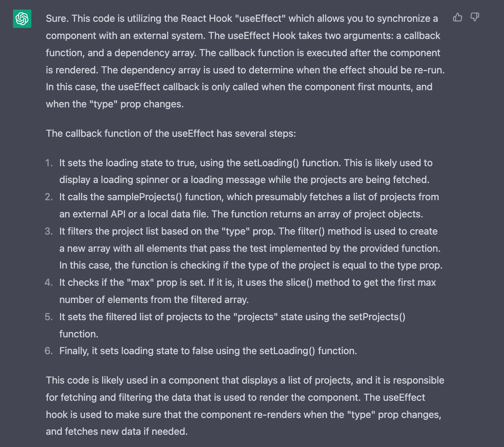
Task: Click the ChatGPT avatar logo
Action: [x=22, y=19]
